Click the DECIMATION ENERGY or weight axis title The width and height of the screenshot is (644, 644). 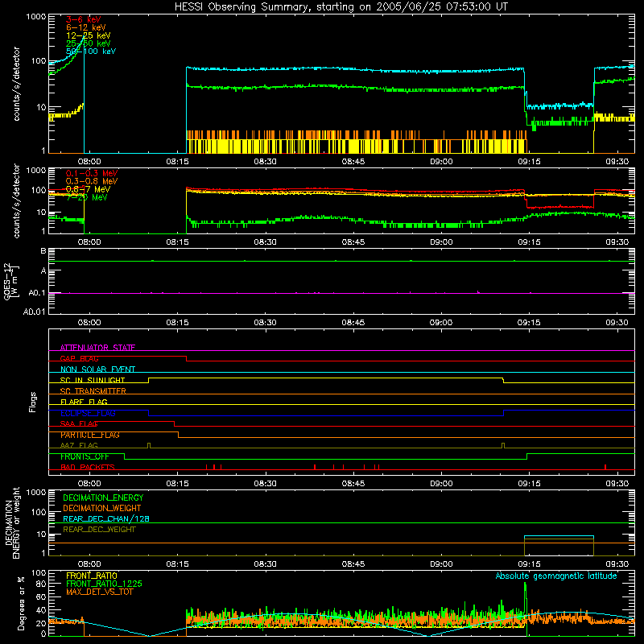pyautogui.click(x=12, y=523)
